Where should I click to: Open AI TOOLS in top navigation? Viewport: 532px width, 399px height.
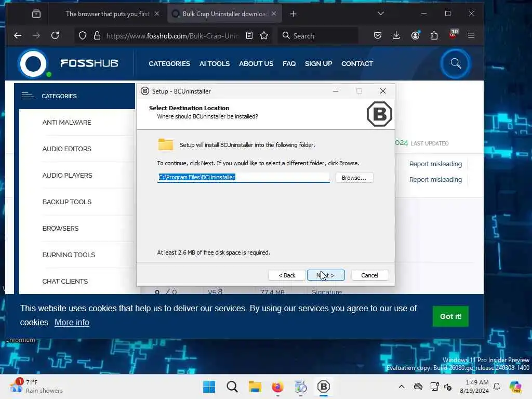pyautogui.click(x=215, y=64)
